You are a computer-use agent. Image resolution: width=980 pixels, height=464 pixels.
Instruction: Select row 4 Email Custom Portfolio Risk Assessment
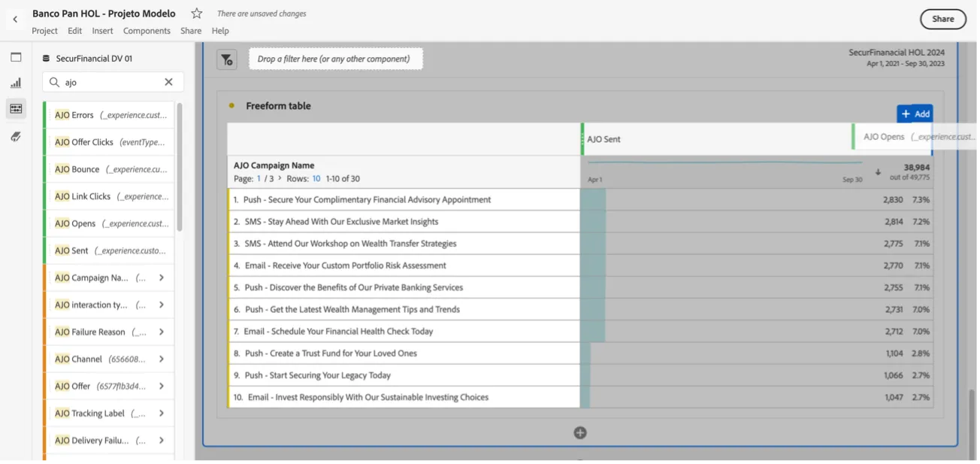coord(404,265)
